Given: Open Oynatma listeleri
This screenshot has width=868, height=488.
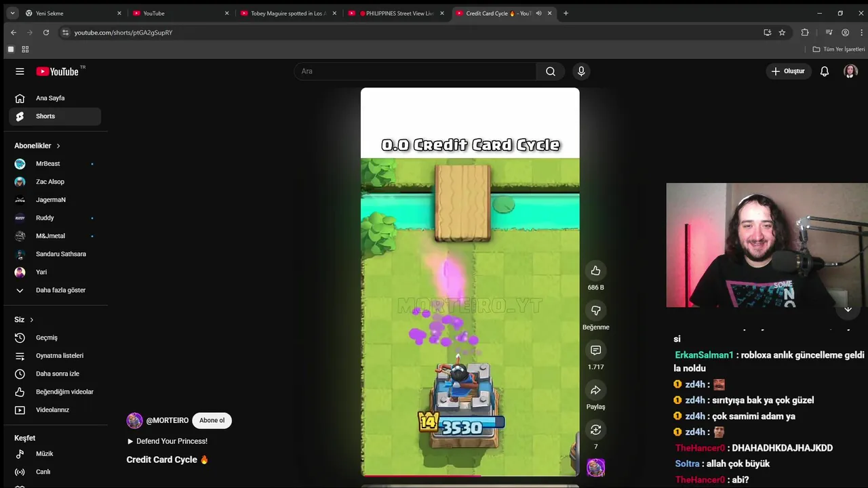Looking at the screenshot, I should pos(55,356).
